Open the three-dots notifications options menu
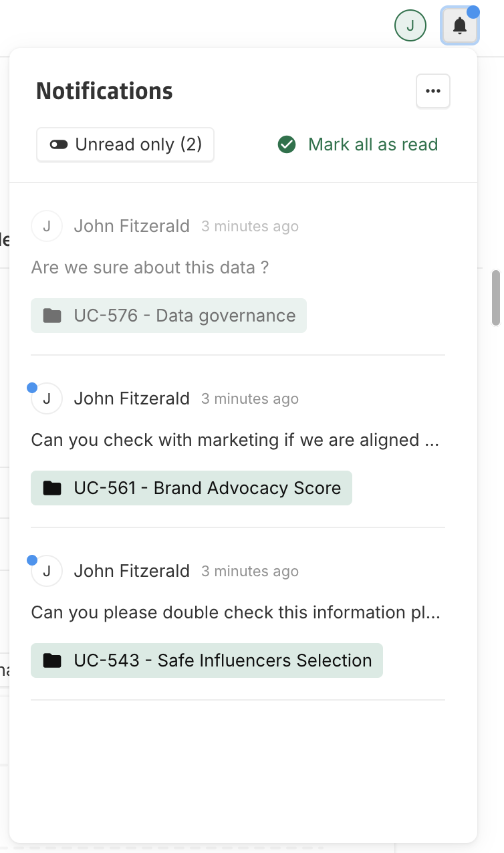Image resolution: width=504 pixels, height=853 pixels. [x=433, y=91]
